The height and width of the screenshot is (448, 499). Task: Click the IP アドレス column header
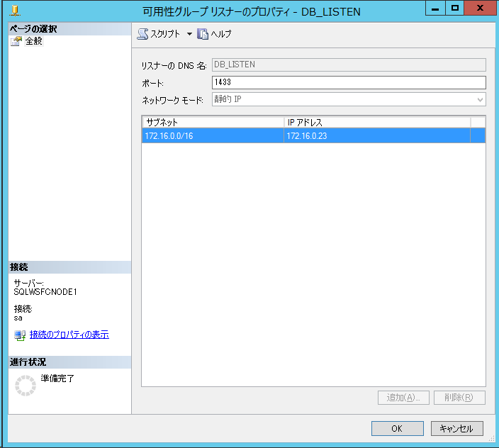pos(376,122)
